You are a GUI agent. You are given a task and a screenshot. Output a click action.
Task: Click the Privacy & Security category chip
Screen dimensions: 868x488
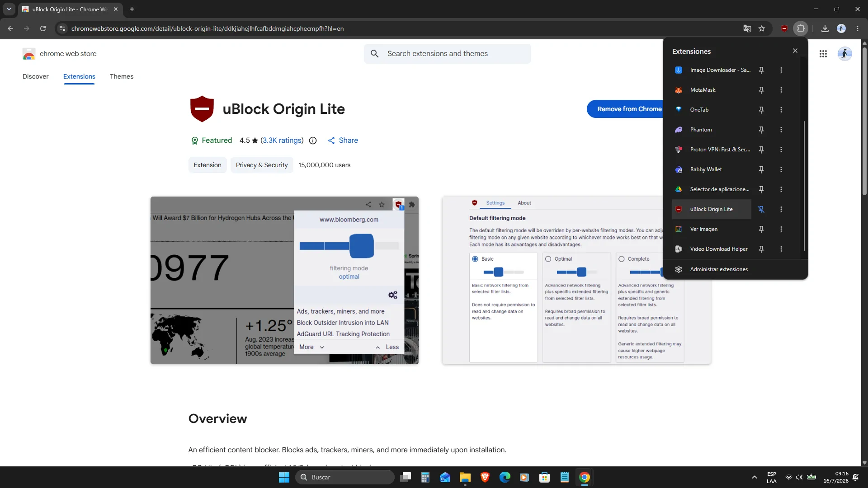click(x=262, y=165)
